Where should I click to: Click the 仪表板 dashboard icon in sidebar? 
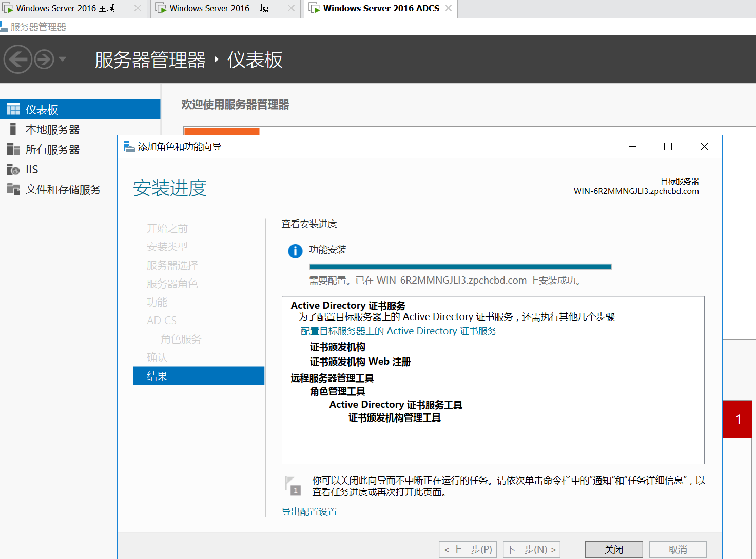click(x=13, y=110)
